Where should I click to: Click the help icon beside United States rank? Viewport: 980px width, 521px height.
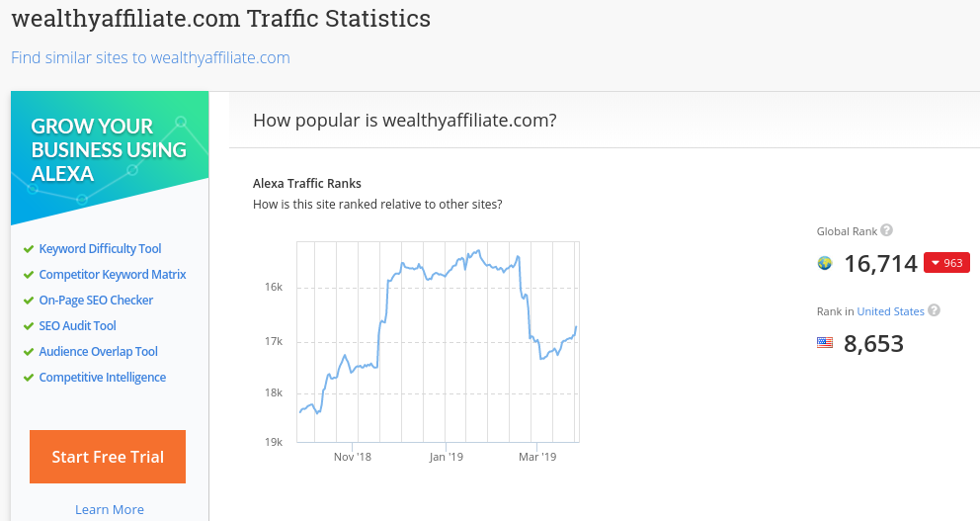point(934,310)
